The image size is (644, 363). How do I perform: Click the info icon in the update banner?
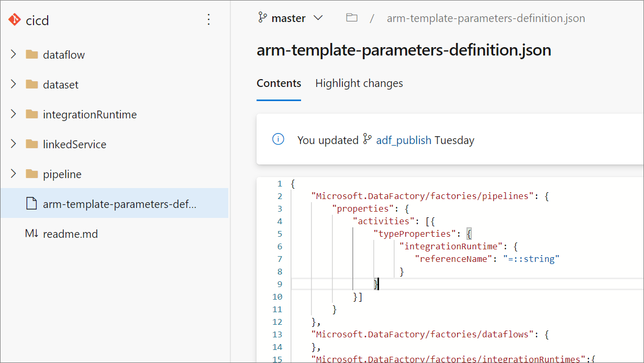pyautogui.click(x=278, y=139)
